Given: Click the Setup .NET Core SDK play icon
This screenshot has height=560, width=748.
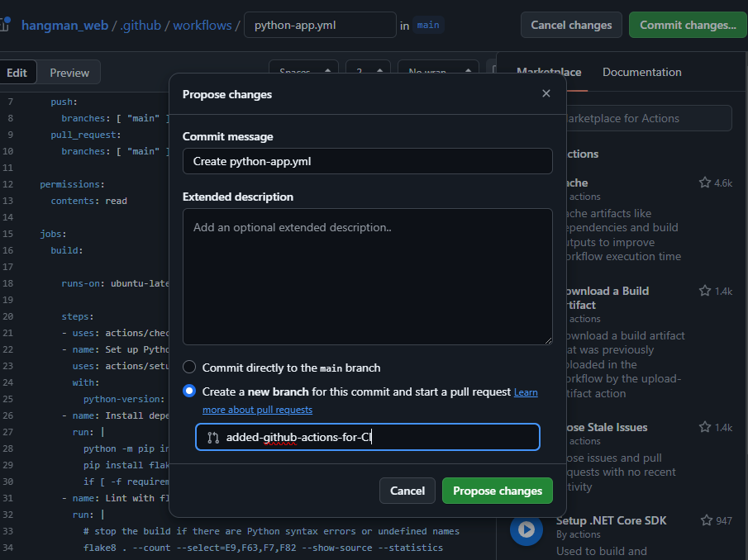Looking at the screenshot, I should coord(526,529).
